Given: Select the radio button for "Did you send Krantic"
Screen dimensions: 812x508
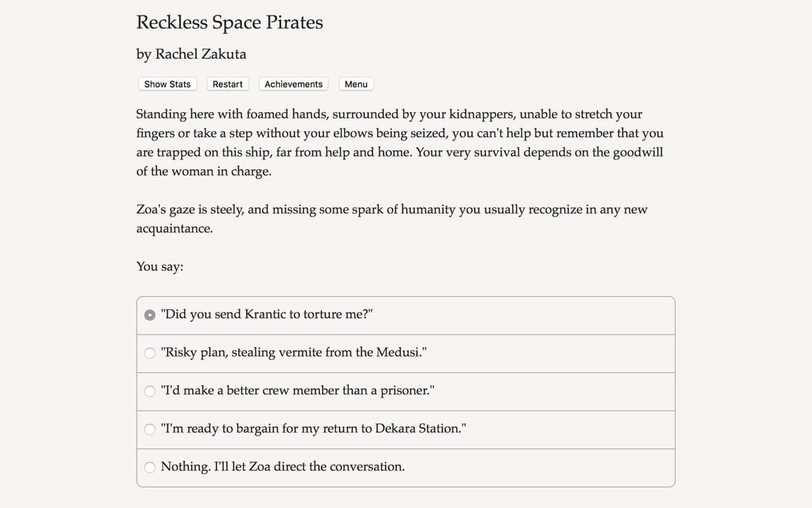Looking at the screenshot, I should tap(149, 315).
